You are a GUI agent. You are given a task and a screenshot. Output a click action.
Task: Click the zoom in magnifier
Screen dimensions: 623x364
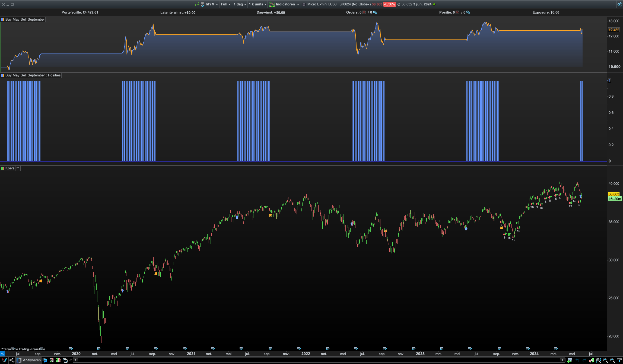(x=612, y=360)
